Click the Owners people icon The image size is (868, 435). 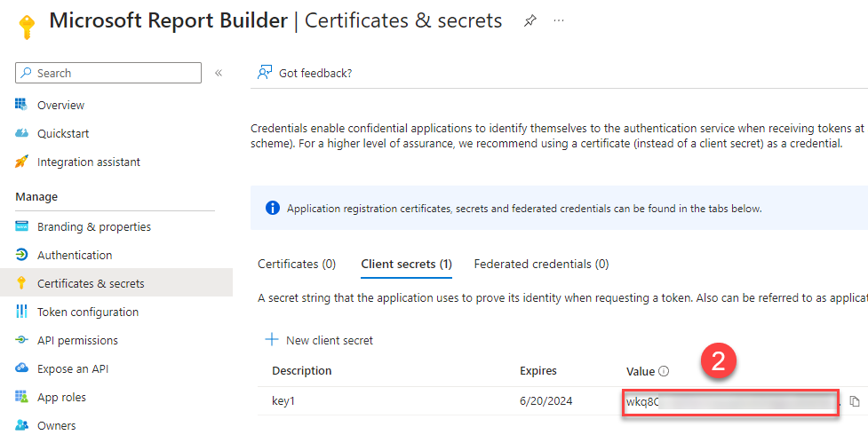coord(21,425)
